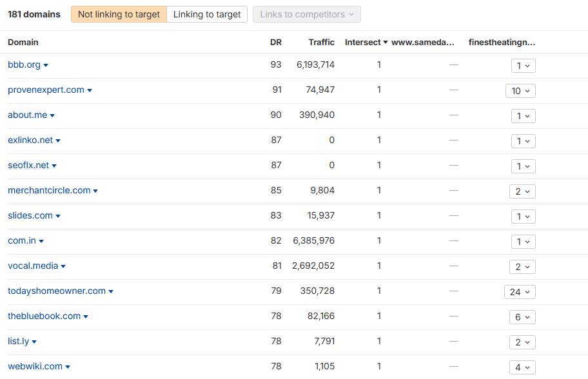Click the arrow icon next to list.ly
Viewport: 588px width, 379px height.
[34, 342]
